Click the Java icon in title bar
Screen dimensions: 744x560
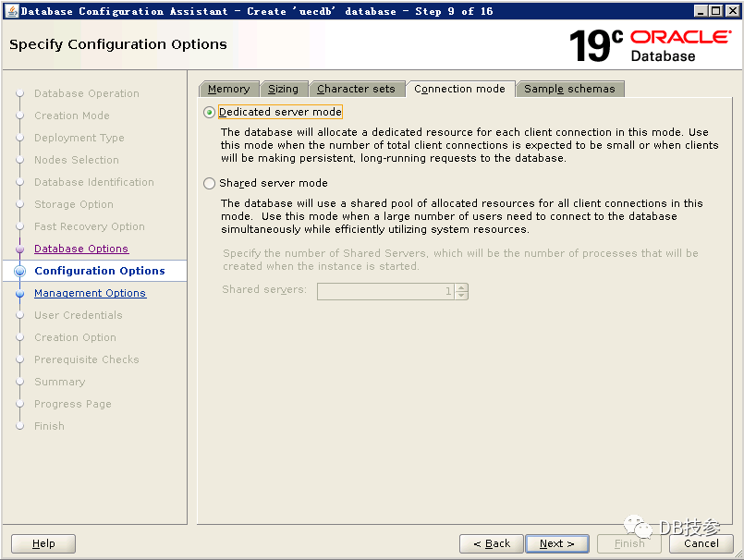click(x=12, y=11)
